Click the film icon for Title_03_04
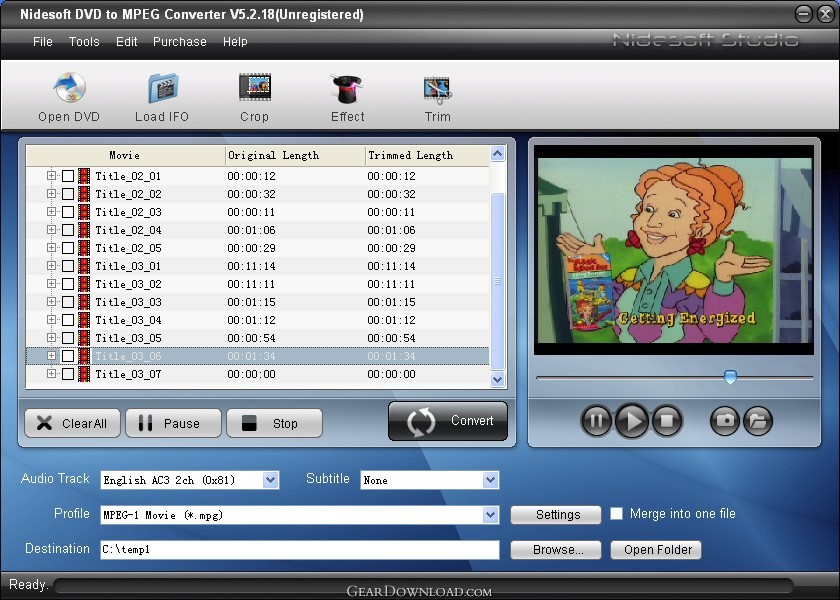 (84, 320)
